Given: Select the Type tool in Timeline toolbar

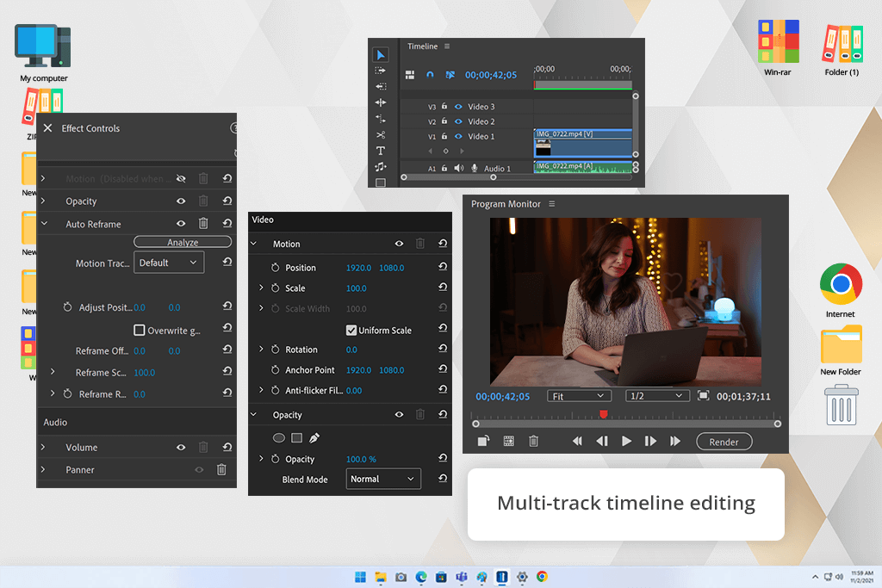Looking at the screenshot, I should [381, 151].
